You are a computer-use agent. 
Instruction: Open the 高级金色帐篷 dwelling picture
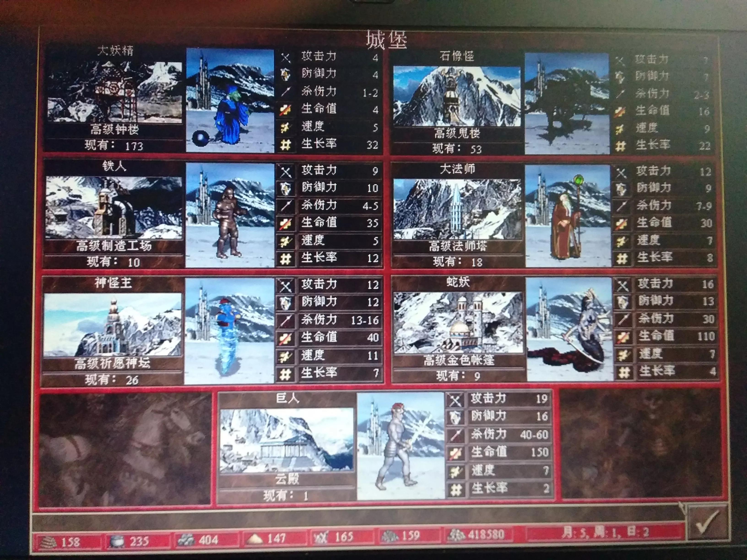tap(458, 323)
